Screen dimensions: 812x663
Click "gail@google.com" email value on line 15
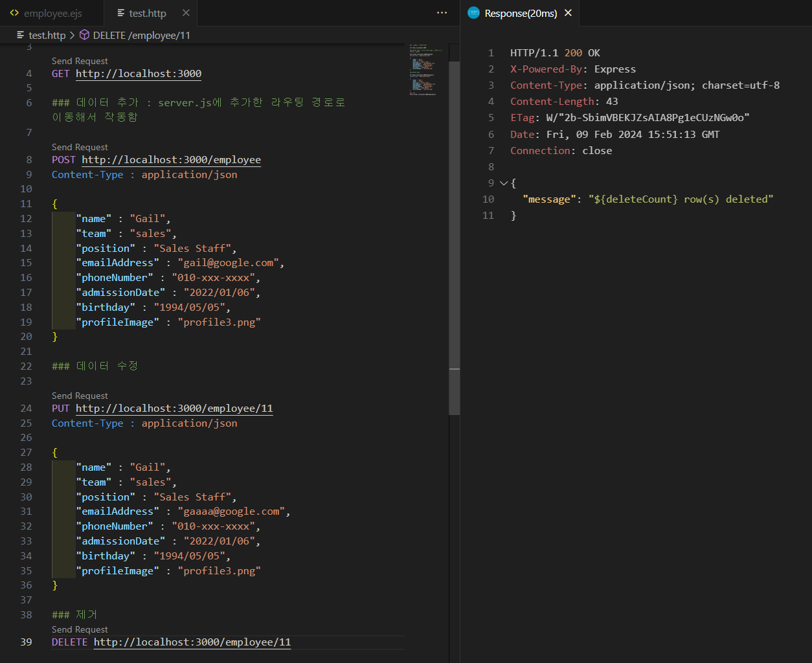[227, 263]
